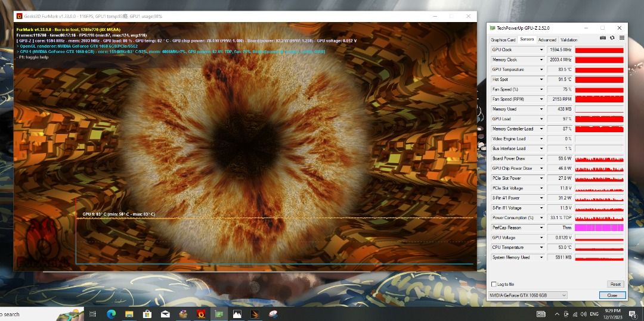The height and width of the screenshot is (321, 644).
Task: Click the FurMark OpenGL renderer info line
Action: (78, 46)
